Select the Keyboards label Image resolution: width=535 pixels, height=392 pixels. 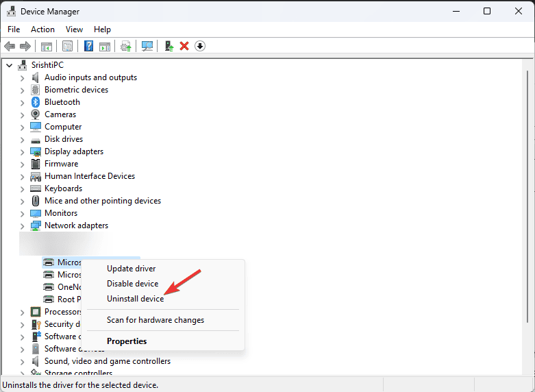click(x=64, y=188)
